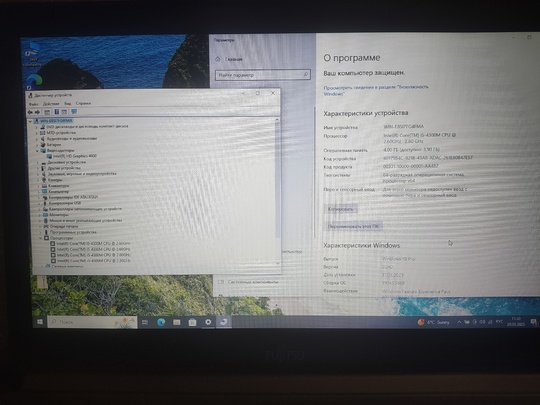Select Системные компоненты in the Settings sidebar
This screenshot has height=405, width=540.
(248, 282)
